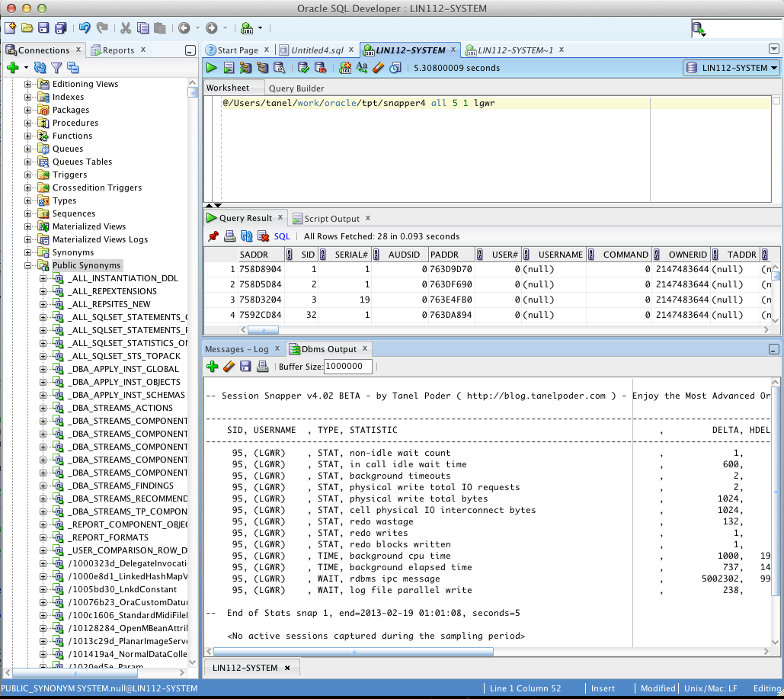
Task: Switch to the Reports panel tab
Action: click(118, 50)
